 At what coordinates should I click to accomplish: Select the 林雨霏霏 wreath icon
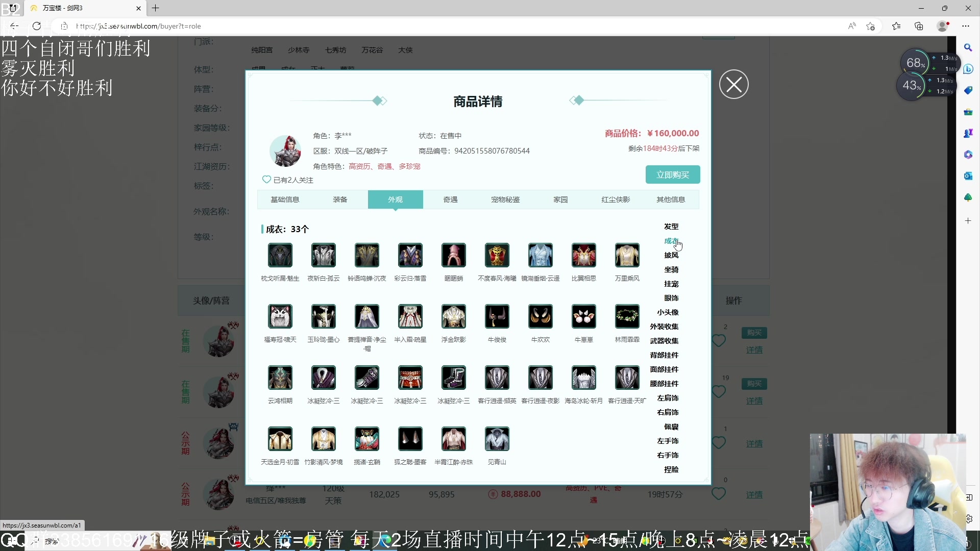point(627,317)
